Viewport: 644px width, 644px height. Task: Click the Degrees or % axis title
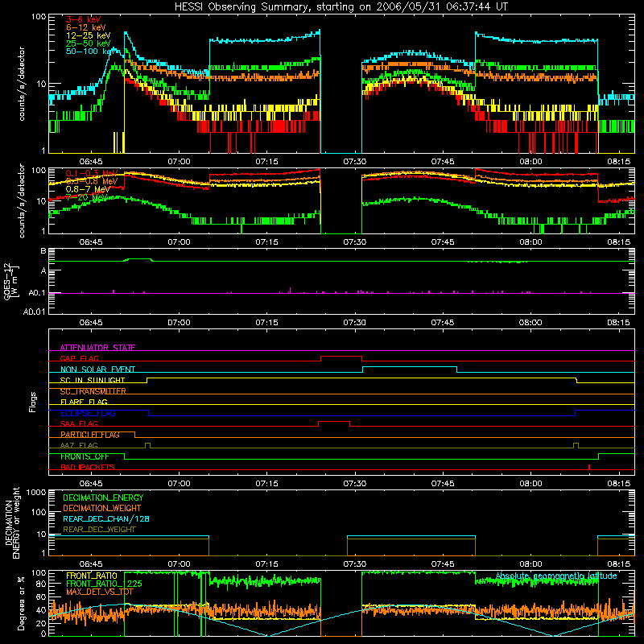(x=21, y=603)
